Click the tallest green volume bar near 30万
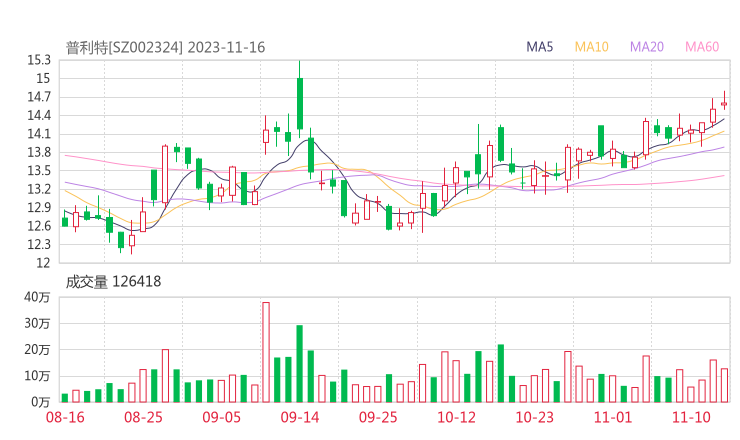 [x=299, y=364]
